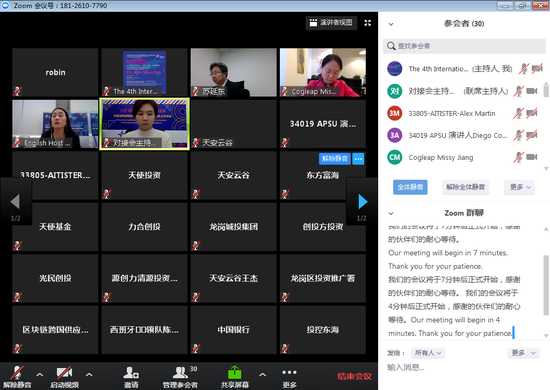Viewport: 550px width, 390px height.
Task: Select the Cogleap Mis... video tile
Action: point(323,72)
